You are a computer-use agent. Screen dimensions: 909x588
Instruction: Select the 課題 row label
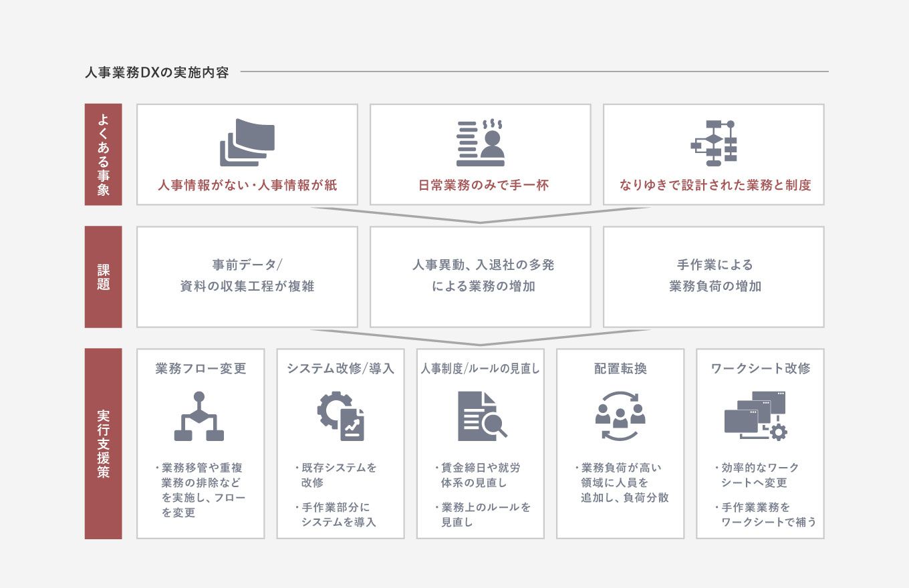click(103, 277)
